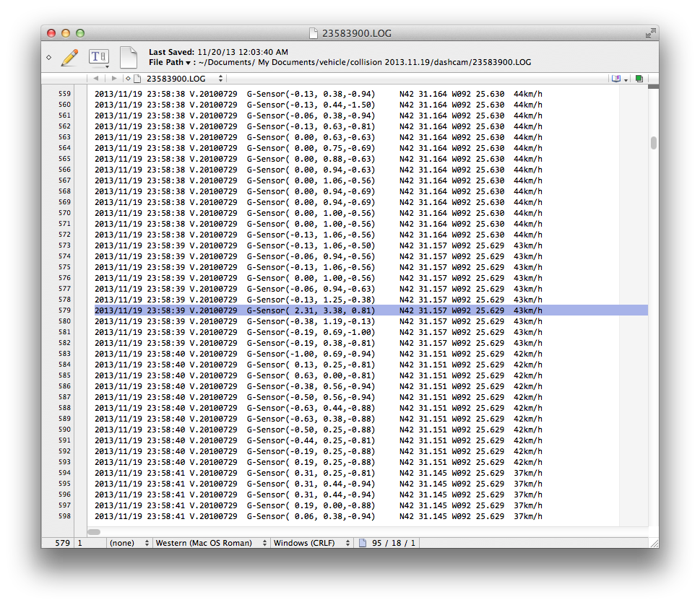Click the vertical scrollbar thumb

point(654,143)
